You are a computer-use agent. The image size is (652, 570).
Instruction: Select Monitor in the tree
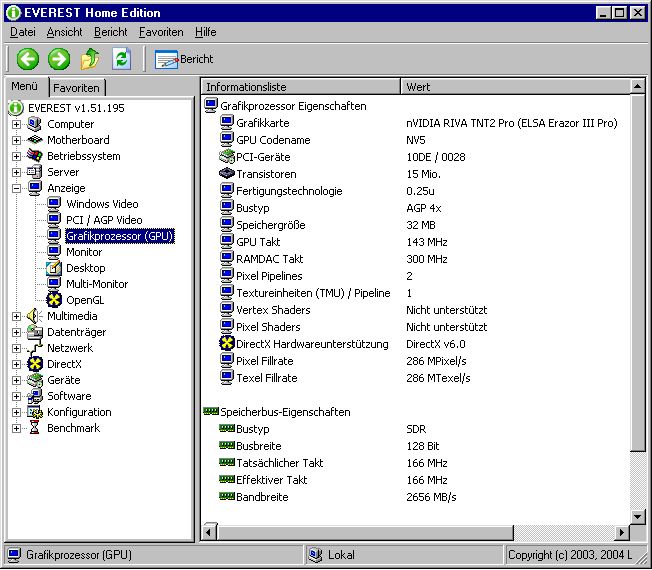(x=84, y=252)
